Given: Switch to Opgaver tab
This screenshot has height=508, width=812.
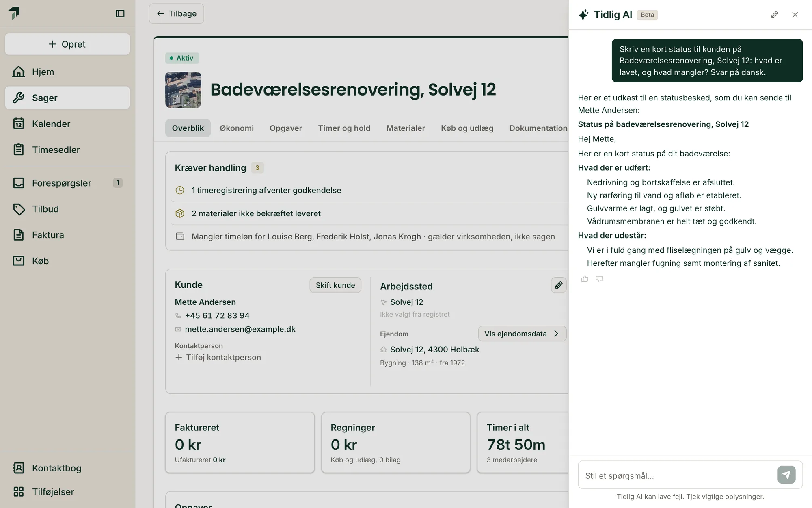Looking at the screenshot, I should point(286,128).
